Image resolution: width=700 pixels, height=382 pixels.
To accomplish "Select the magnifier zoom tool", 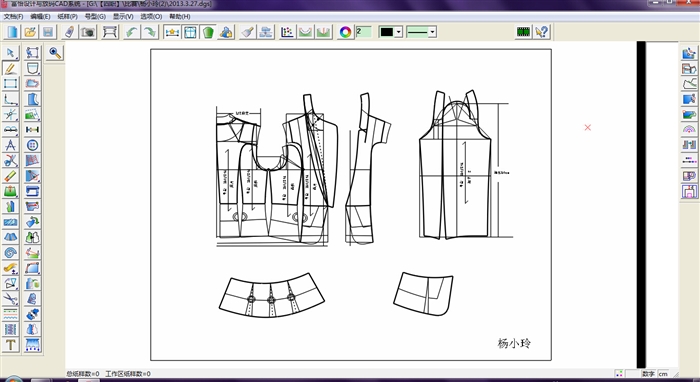I will [x=55, y=53].
